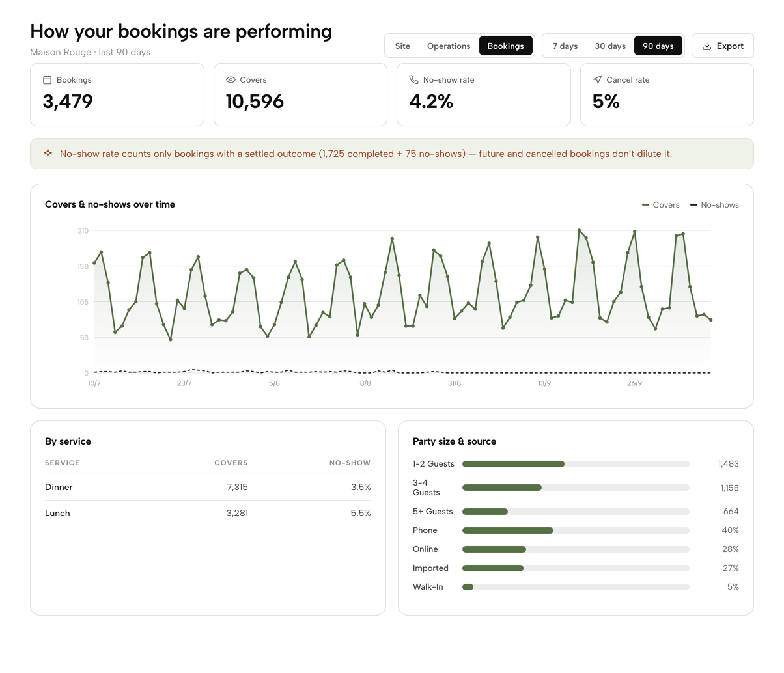
Task: Click the 5% cancel rate value
Action: [x=606, y=102]
